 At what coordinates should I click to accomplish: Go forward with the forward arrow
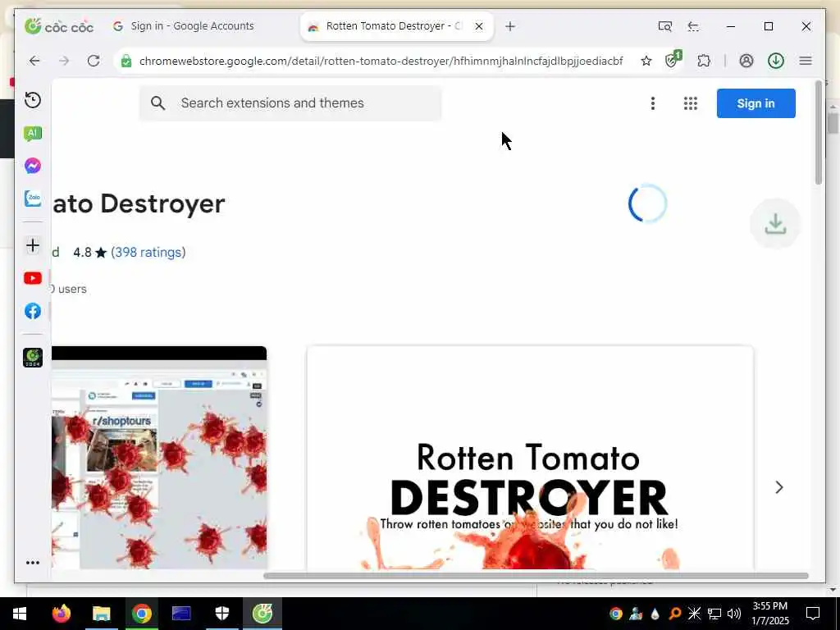point(64,61)
